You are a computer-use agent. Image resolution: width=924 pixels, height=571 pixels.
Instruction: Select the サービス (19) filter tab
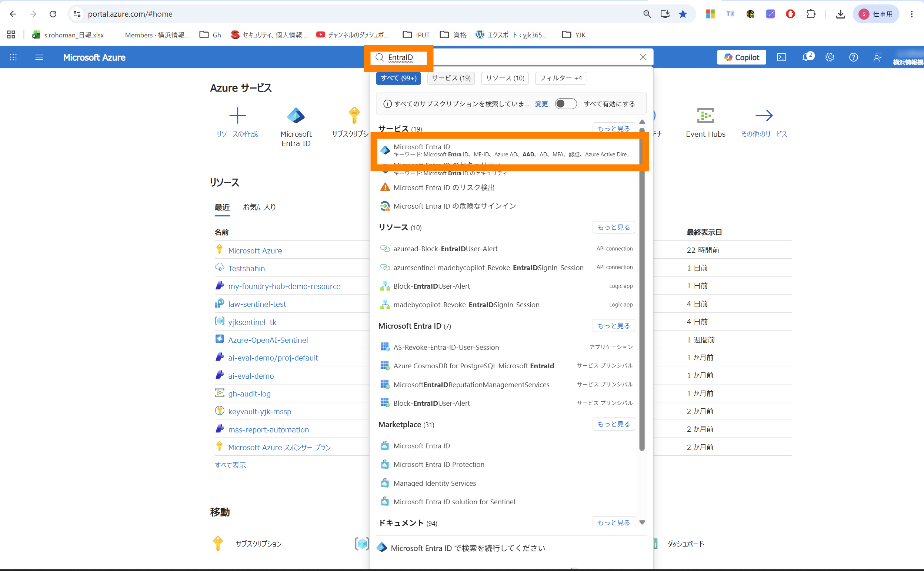coord(451,78)
